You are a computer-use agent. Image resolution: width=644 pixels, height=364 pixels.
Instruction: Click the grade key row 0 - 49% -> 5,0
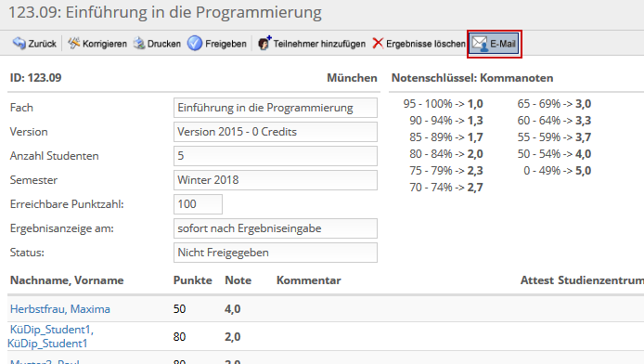[558, 171]
